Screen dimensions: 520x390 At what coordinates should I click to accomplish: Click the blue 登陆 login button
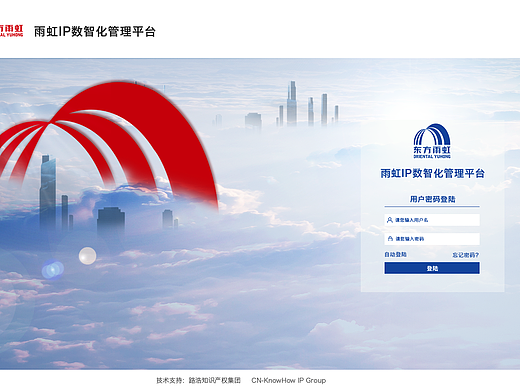(432, 268)
